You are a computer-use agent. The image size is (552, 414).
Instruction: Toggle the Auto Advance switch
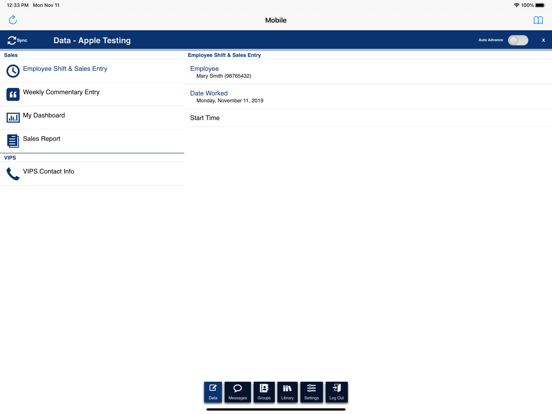coord(518,40)
